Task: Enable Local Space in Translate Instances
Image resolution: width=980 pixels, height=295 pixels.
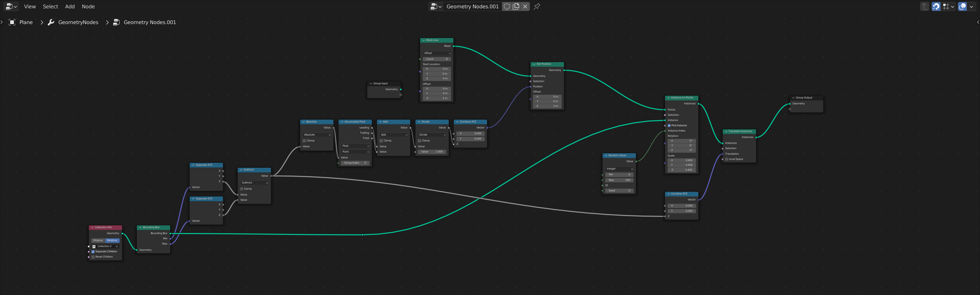Action: point(727,159)
